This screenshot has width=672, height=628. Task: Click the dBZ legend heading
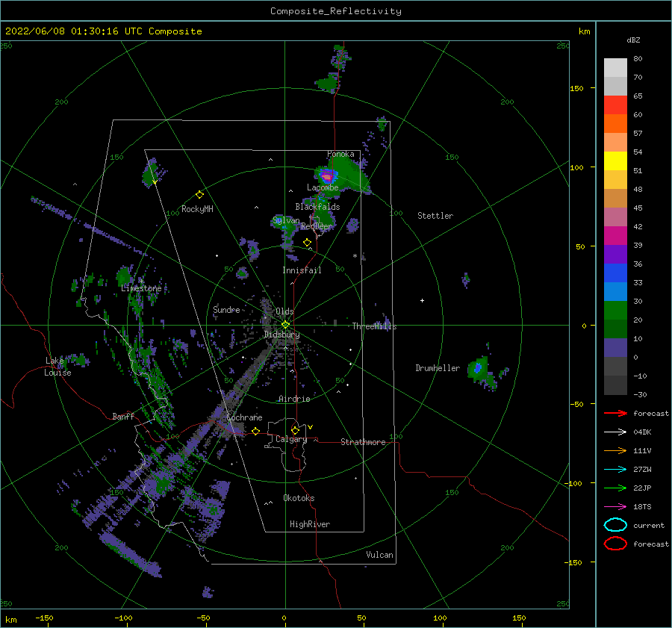(x=633, y=40)
